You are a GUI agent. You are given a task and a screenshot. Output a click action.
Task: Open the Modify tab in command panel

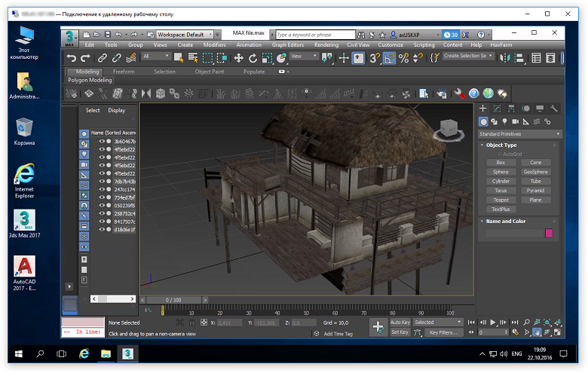498,109
